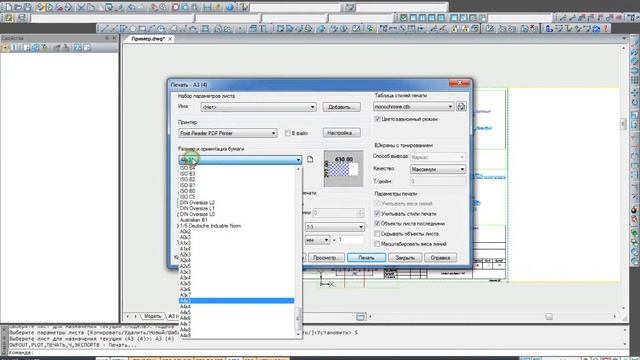
Task: Click the Просмотр preview button
Action: 325,258
